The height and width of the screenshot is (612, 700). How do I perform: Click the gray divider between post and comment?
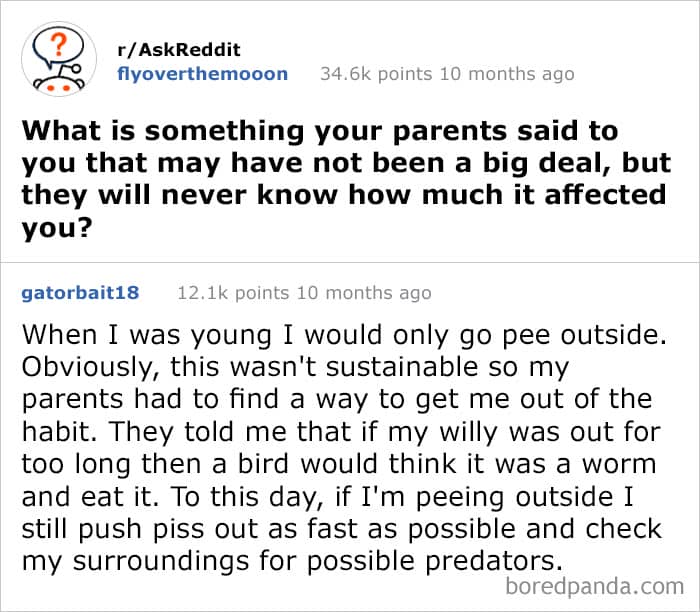click(350, 258)
